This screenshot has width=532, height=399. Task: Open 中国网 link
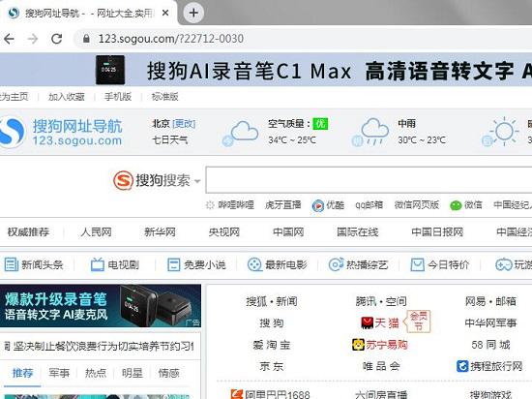(288, 232)
